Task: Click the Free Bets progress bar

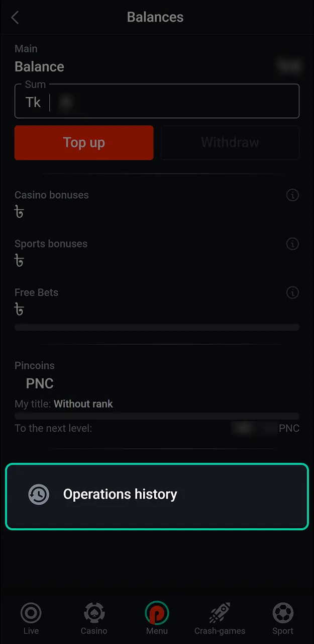Action: pos(157,328)
